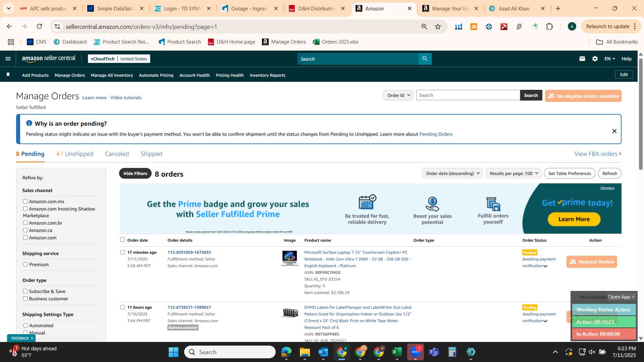644x362 pixels.
Task: Check the Business customer order type
Action: pos(25,298)
